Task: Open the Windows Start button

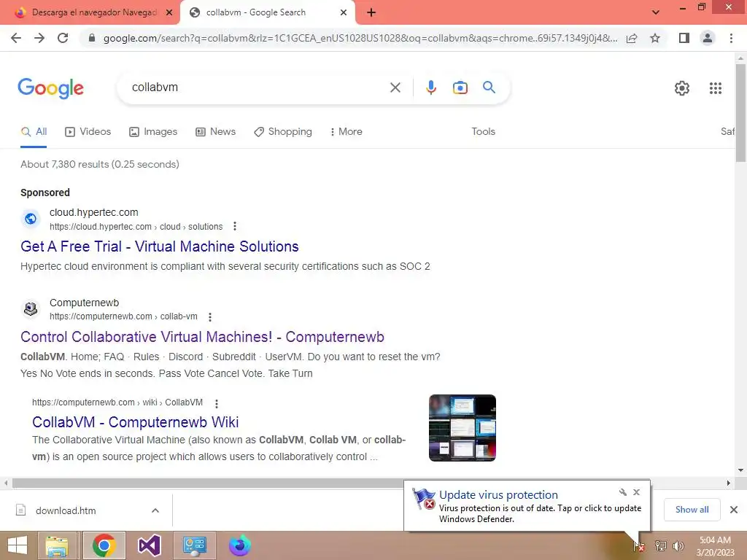Action: (x=18, y=545)
